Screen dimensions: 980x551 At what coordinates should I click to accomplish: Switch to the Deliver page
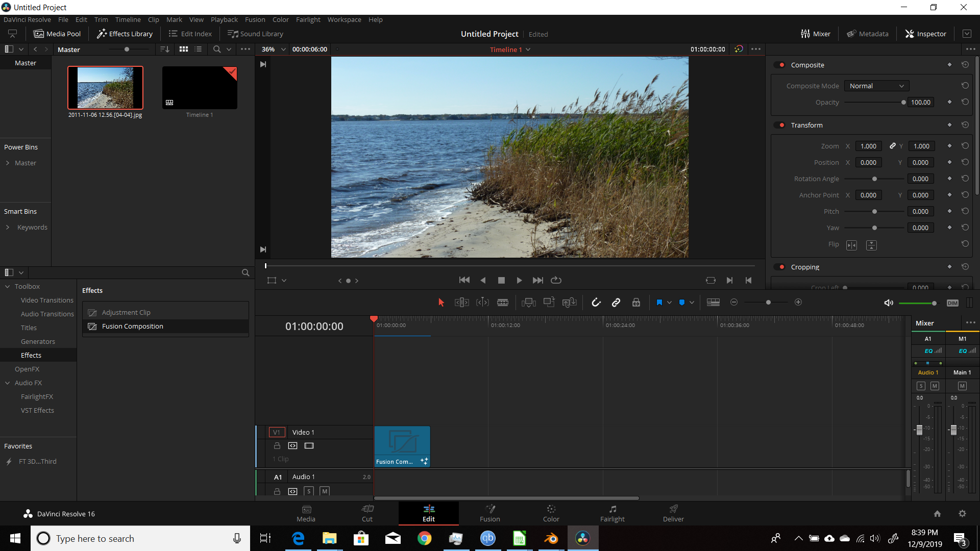673,513
